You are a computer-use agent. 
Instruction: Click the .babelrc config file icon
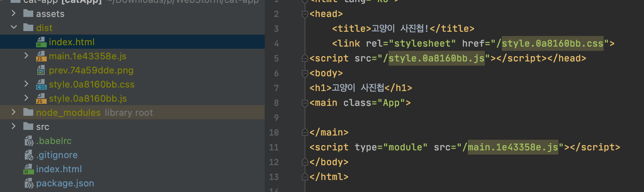29,141
